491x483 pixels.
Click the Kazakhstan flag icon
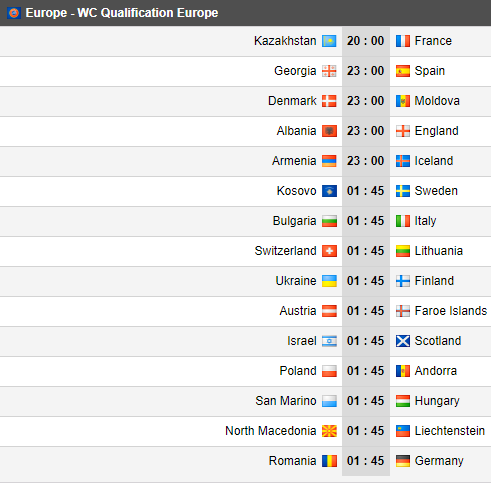(329, 41)
